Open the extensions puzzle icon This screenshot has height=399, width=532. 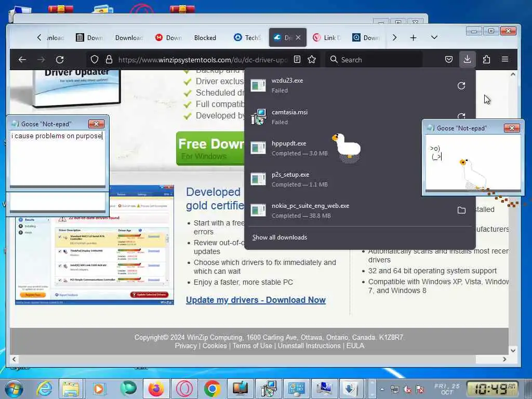pos(486,60)
